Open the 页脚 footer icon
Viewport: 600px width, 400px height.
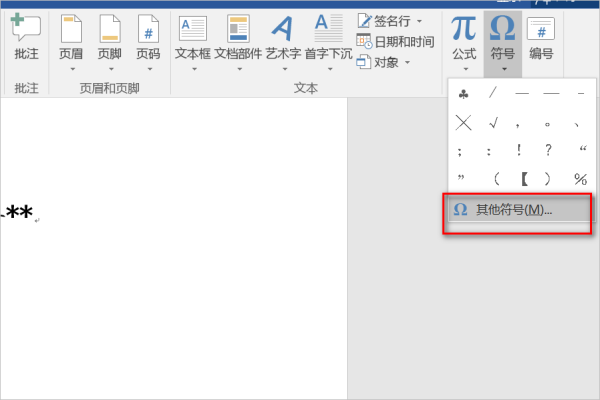click(x=110, y=29)
